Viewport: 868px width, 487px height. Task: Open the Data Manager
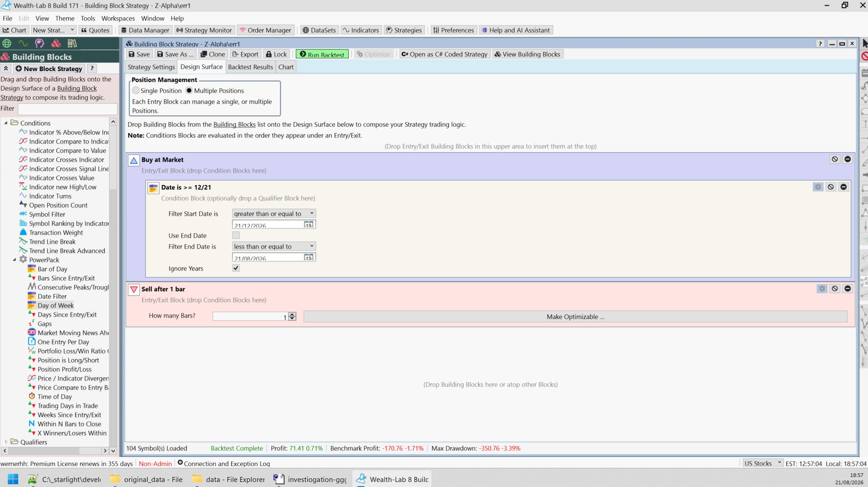[x=145, y=30]
